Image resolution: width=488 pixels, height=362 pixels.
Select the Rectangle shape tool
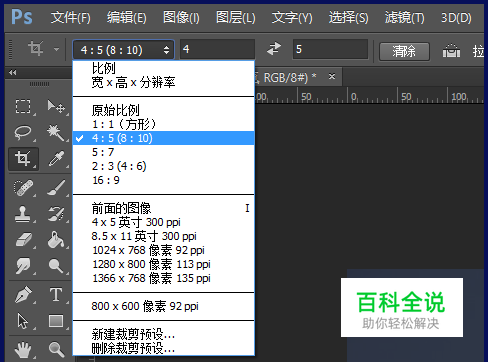click(x=56, y=321)
